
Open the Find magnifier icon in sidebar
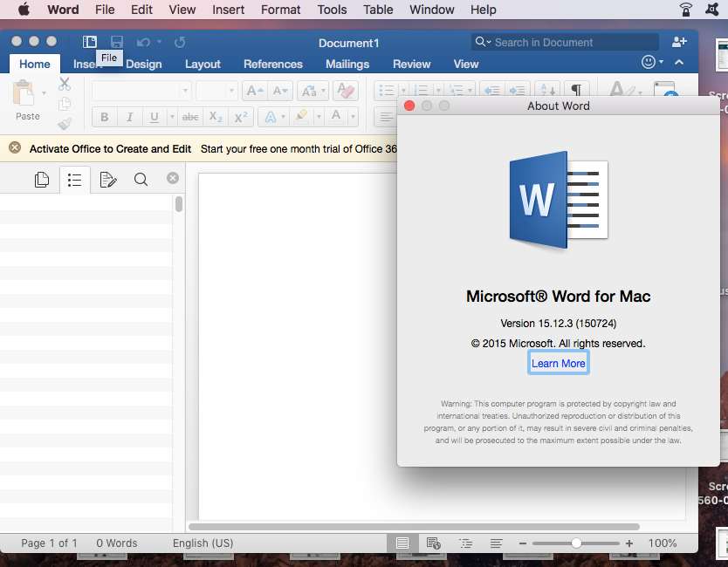click(x=141, y=179)
